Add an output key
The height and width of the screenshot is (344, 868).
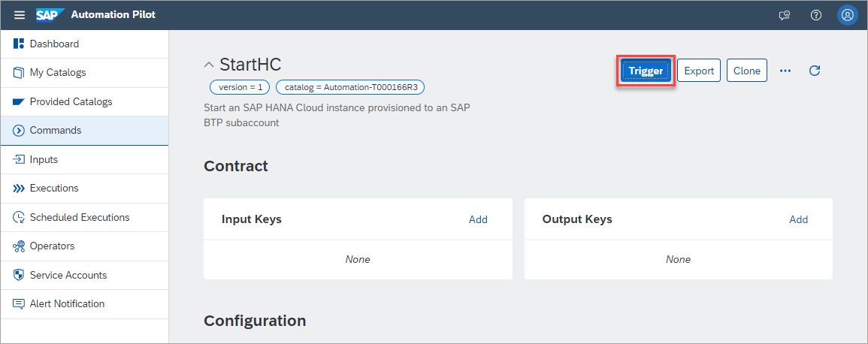pos(798,219)
